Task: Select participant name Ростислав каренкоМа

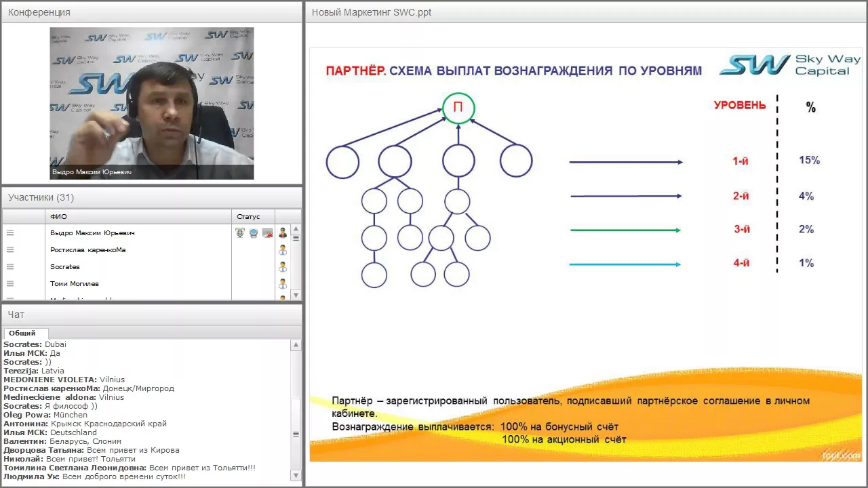Action: [x=87, y=250]
